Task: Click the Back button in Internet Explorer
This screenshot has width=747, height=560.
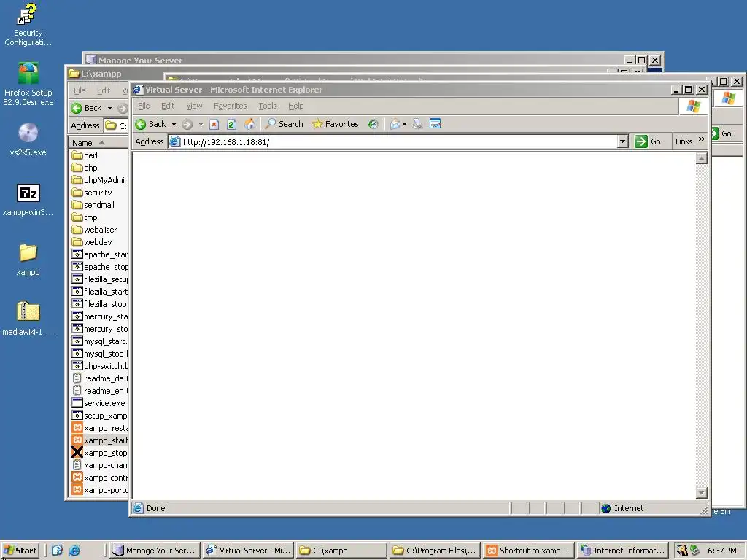Action: click(150, 124)
